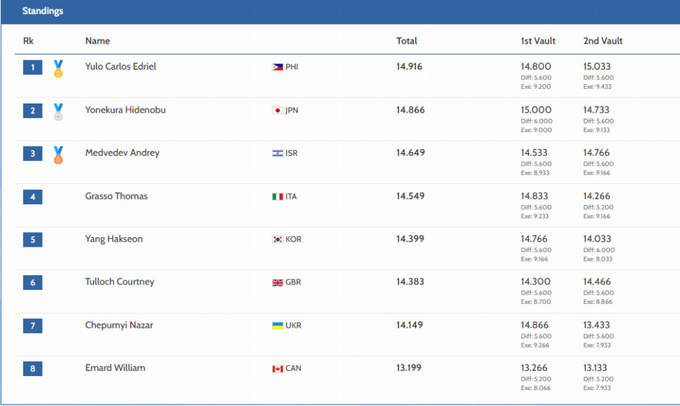Open athlete Tulloch Courtney
680x406 pixels.
tap(120, 282)
